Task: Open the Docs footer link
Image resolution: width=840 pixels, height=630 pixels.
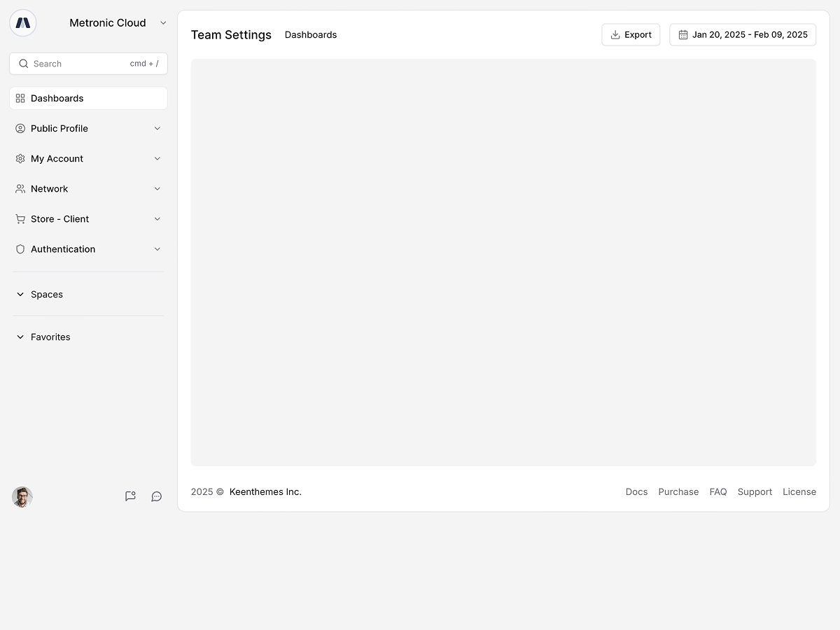Action: pyautogui.click(x=636, y=492)
